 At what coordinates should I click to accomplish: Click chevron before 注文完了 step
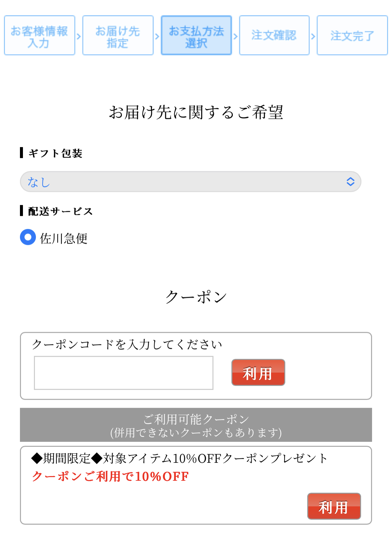(313, 36)
